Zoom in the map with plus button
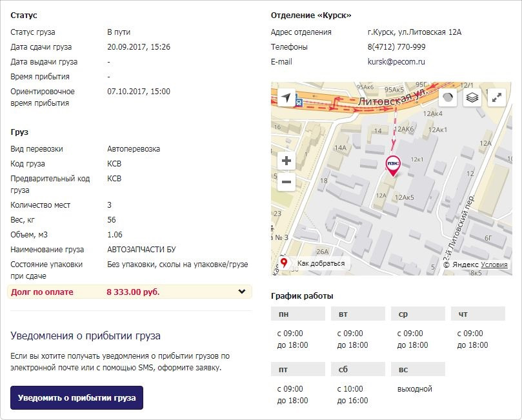This screenshot has height=420, width=522. 286,161
